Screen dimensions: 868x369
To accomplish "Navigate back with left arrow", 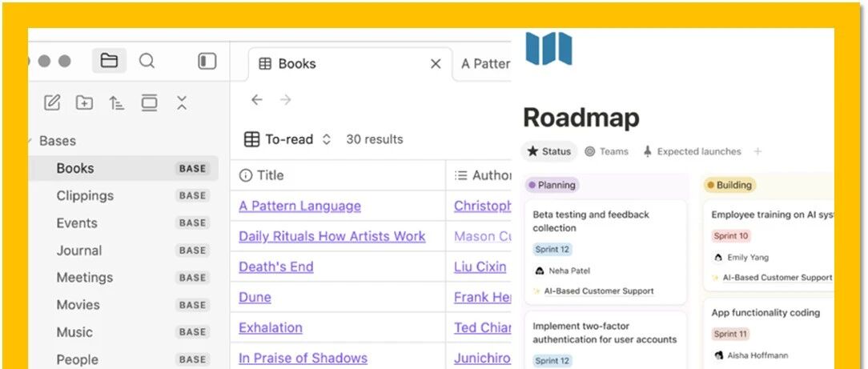I will (x=256, y=99).
